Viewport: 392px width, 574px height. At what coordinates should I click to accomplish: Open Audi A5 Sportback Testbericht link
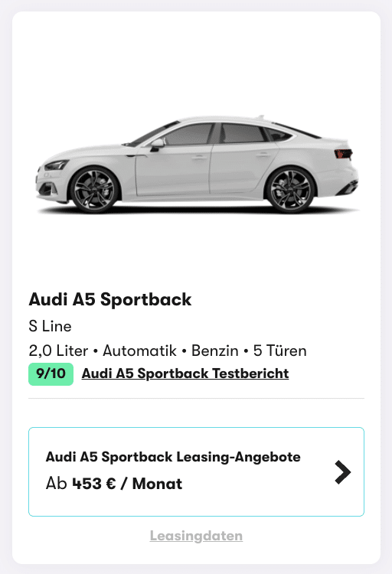pyautogui.click(x=185, y=373)
